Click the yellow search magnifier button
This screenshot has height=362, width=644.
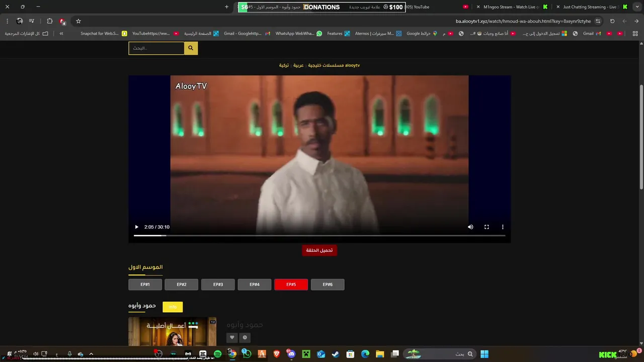(x=191, y=48)
